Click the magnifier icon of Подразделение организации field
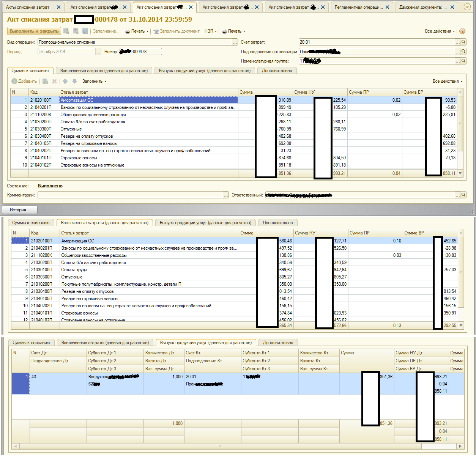The image size is (476, 456). click(463, 52)
